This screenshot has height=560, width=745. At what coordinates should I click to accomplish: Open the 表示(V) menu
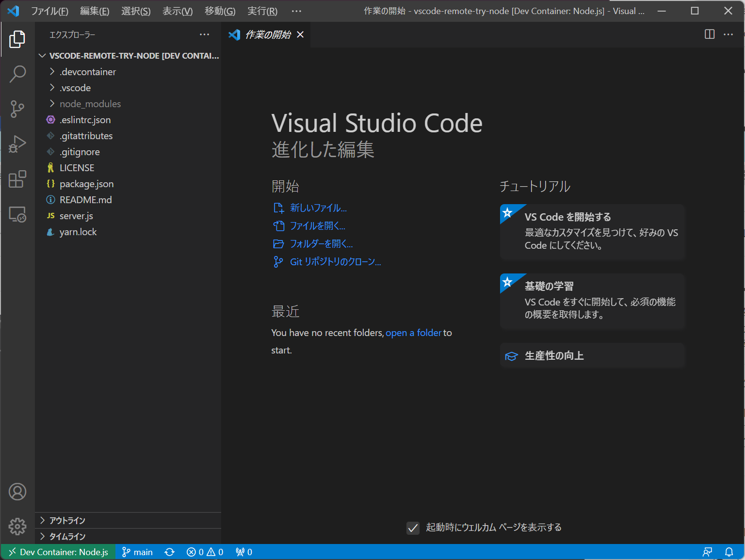pos(178,11)
